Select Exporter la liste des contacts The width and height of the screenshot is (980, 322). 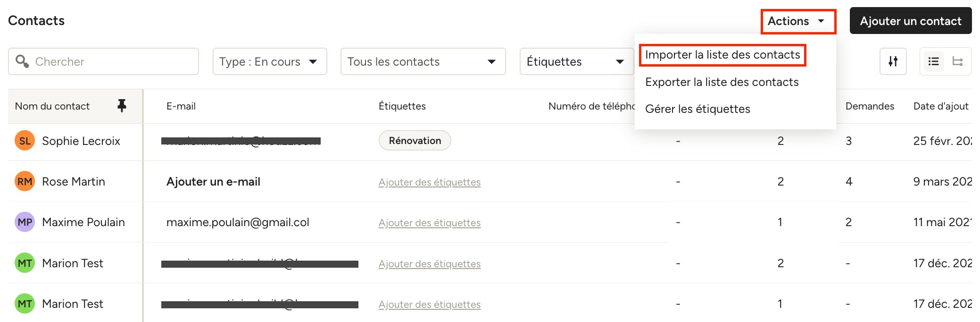coord(722,82)
